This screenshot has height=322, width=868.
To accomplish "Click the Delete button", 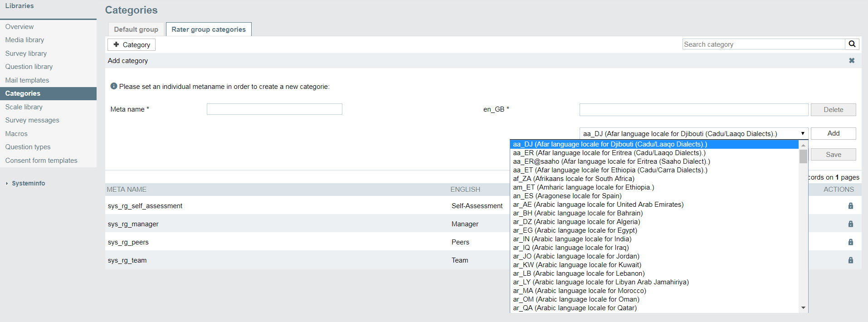I will [x=834, y=110].
